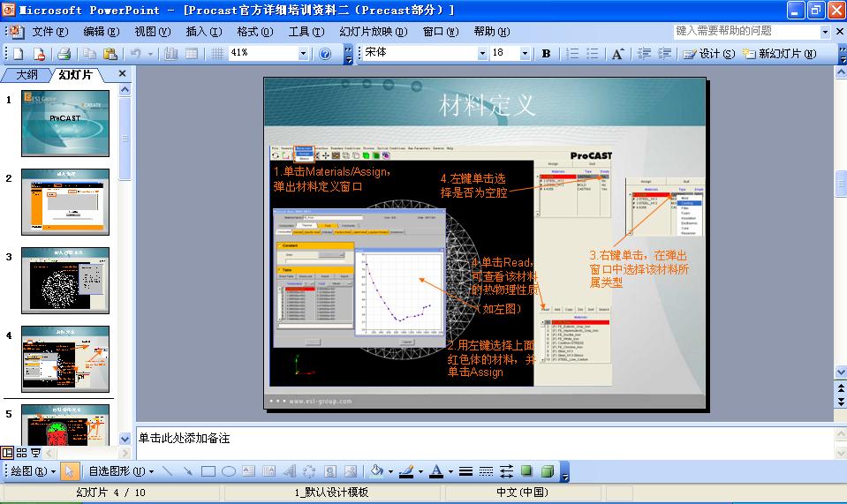
Task: Switch to the 大纲 outline tab
Action: [x=26, y=74]
